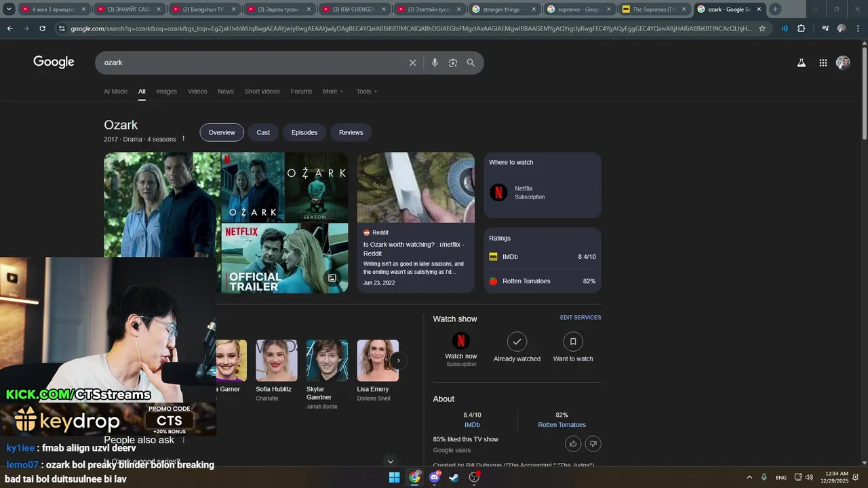Open Sofia Hublitz cast photo
868x488 pixels.
(277, 361)
